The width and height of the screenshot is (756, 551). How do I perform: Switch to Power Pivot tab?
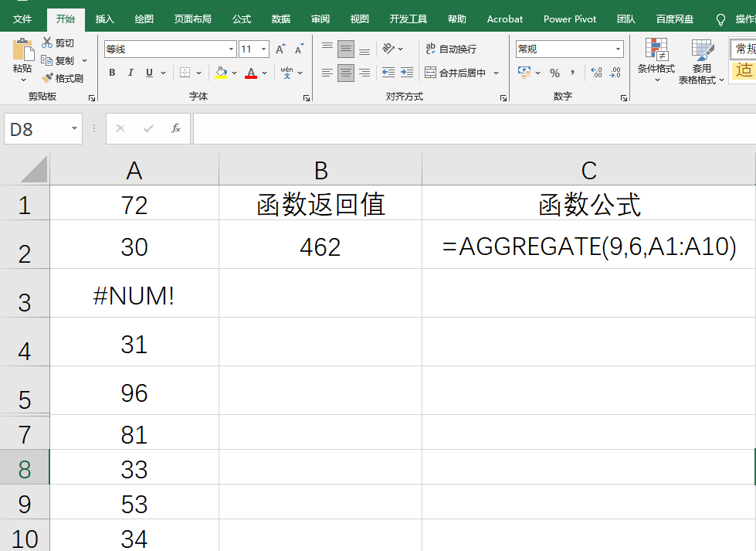tap(570, 19)
